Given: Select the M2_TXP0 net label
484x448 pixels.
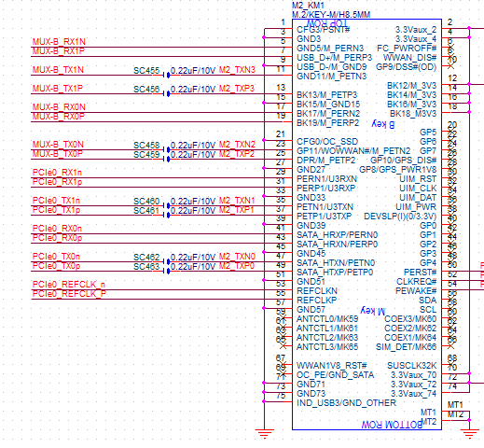Looking at the screenshot, I should click(x=237, y=266).
